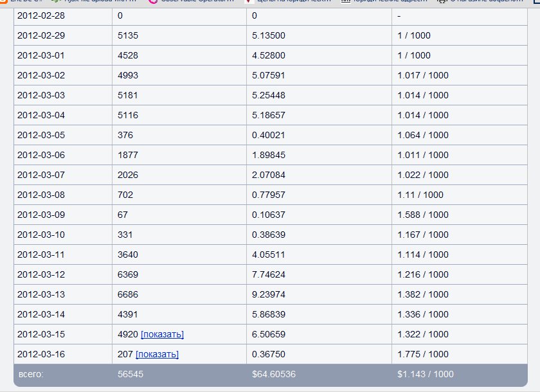Viewport: 540px width, 392px height.
Task: Open the bookmark with the 101 icon
Action: [x=345, y=1]
